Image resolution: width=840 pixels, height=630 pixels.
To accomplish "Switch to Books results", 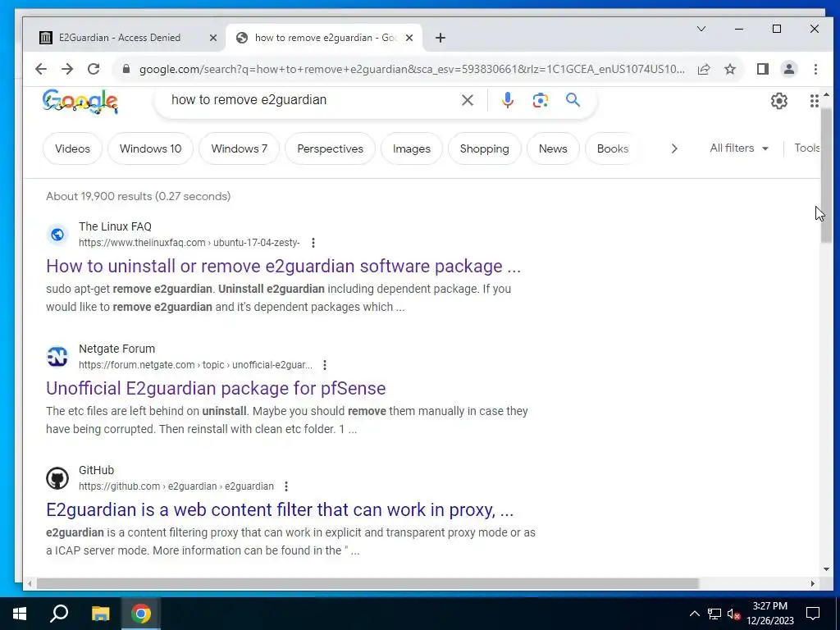I will 612,148.
